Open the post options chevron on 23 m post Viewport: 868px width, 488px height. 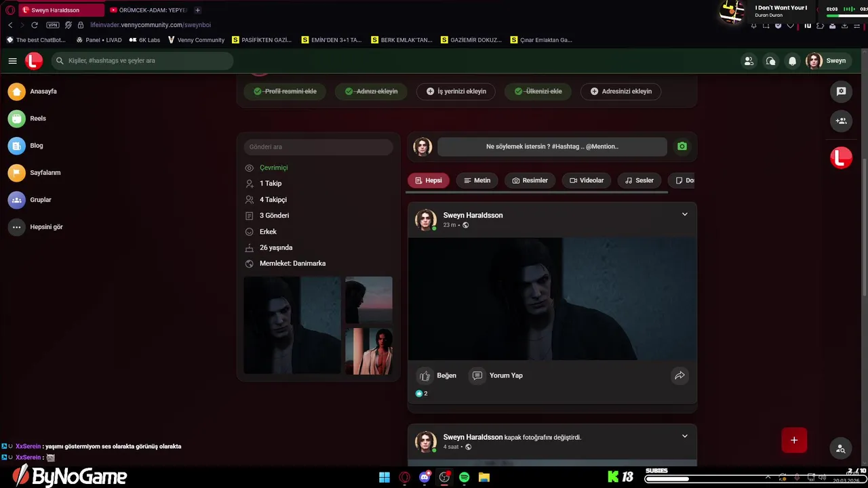click(684, 215)
